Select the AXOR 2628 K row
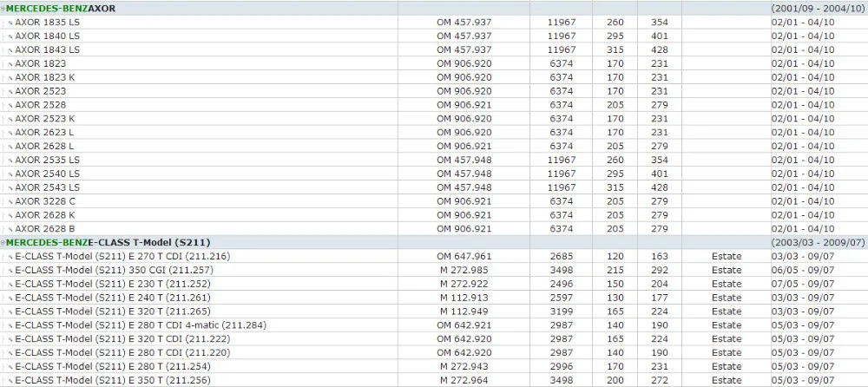The image size is (868, 387). [434, 215]
